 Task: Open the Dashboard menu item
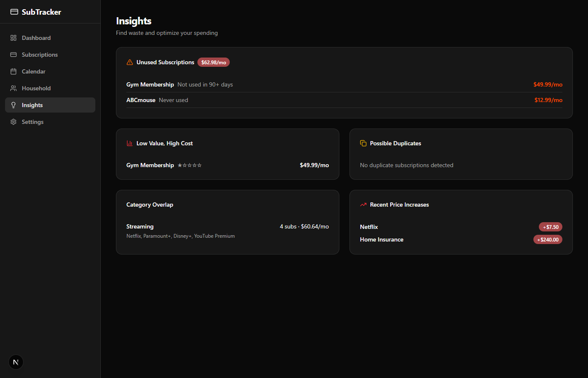click(36, 38)
